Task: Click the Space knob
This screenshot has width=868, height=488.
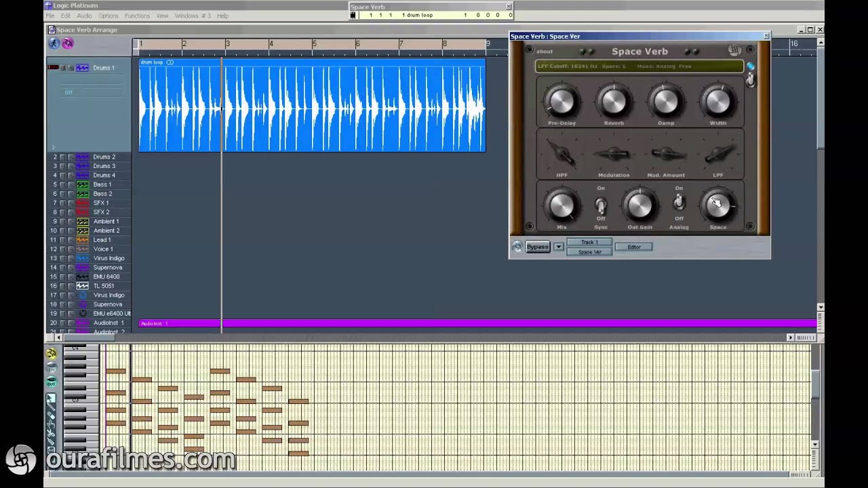Action: tap(718, 206)
